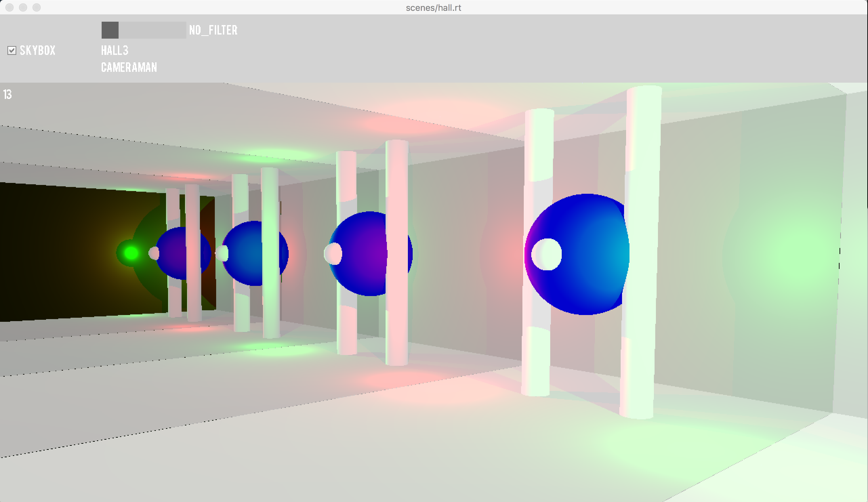Click the glowing green light sphere
The width and height of the screenshot is (868, 502).
(x=130, y=253)
